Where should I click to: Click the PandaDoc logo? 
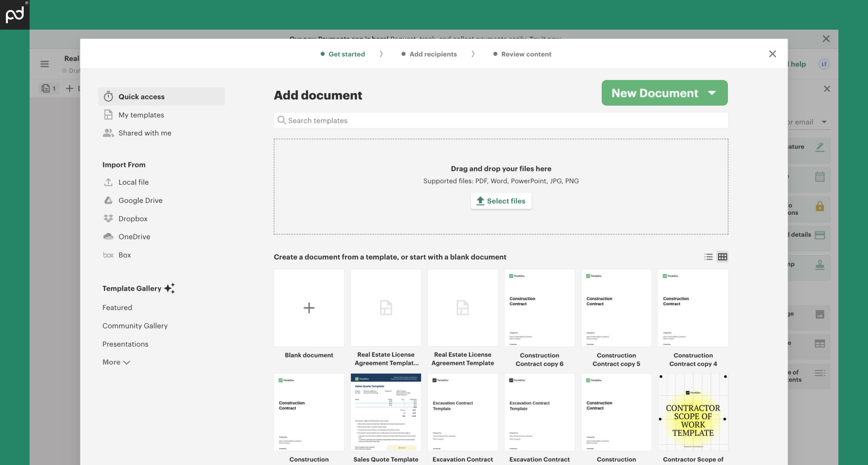tap(15, 15)
